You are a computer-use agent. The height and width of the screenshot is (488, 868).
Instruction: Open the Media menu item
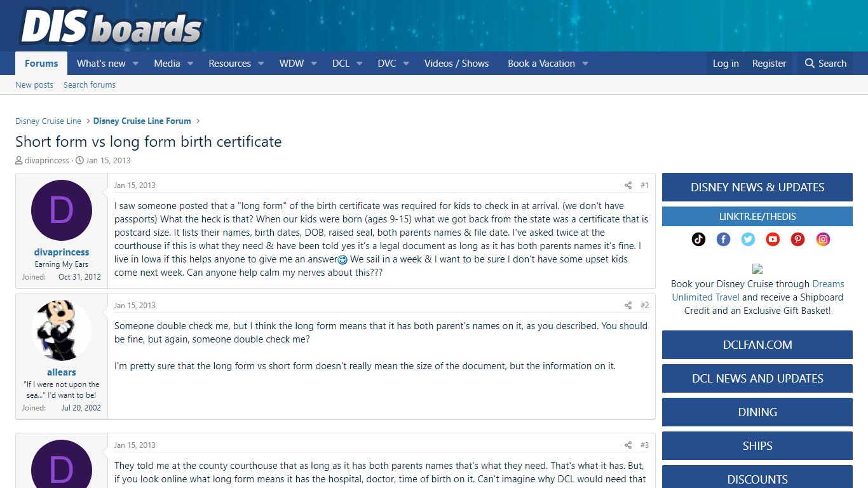tap(167, 64)
